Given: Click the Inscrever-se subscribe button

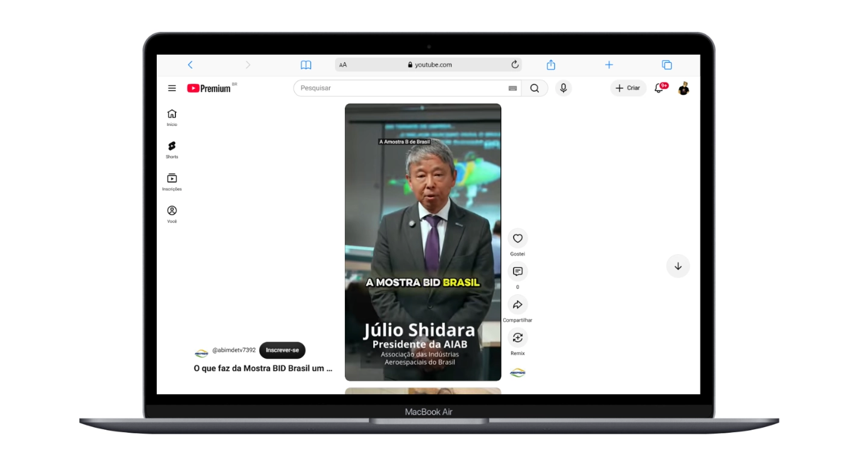Looking at the screenshot, I should [x=282, y=350].
